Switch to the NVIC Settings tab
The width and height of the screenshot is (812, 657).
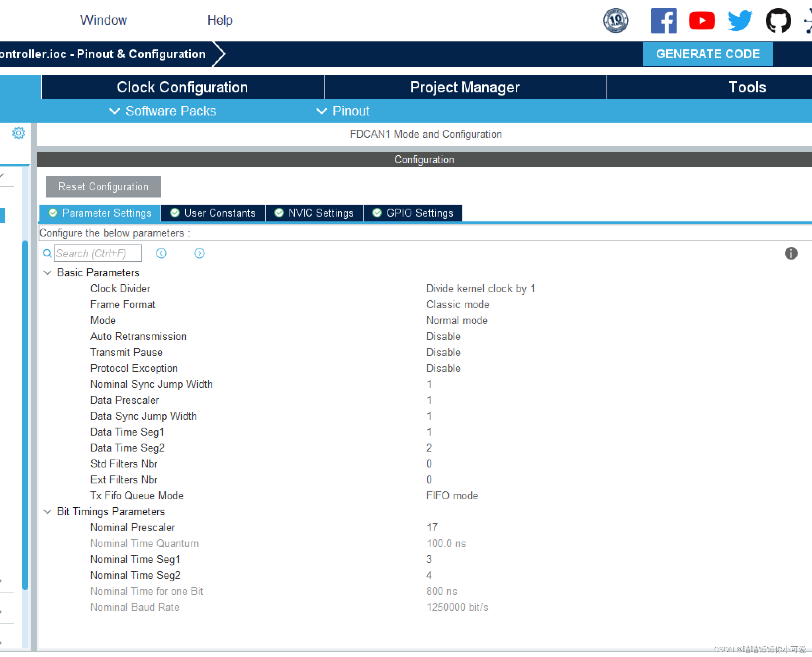(314, 213)
